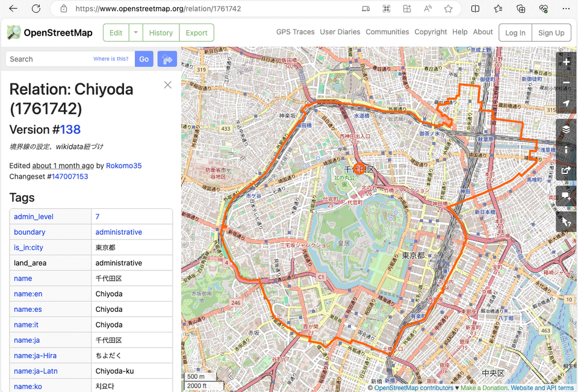Screen dimensions: 578x392
Task: Open the History tab
Action: click(161, 33)
